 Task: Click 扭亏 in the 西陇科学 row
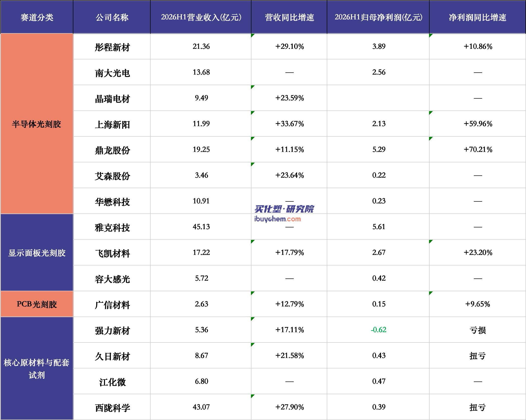[x=478, y=407]
